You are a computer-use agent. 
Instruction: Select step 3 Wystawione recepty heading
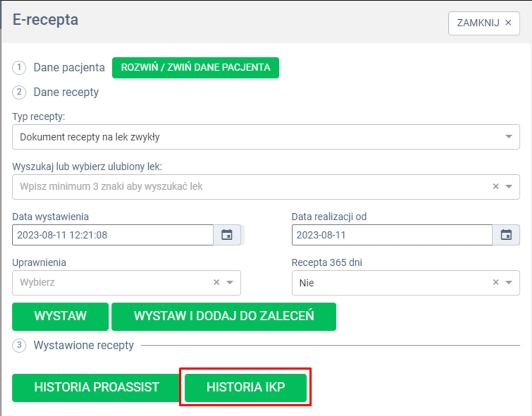pyautogui.click(x=84, y=345)
